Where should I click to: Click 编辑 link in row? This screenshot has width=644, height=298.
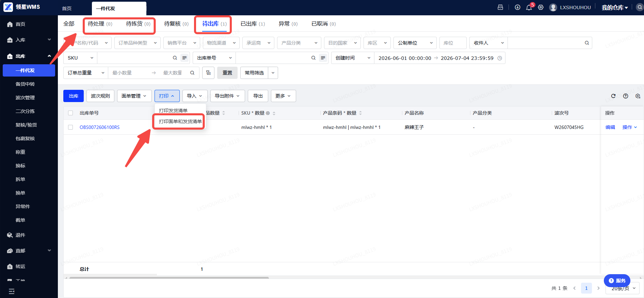coord(610,127)
